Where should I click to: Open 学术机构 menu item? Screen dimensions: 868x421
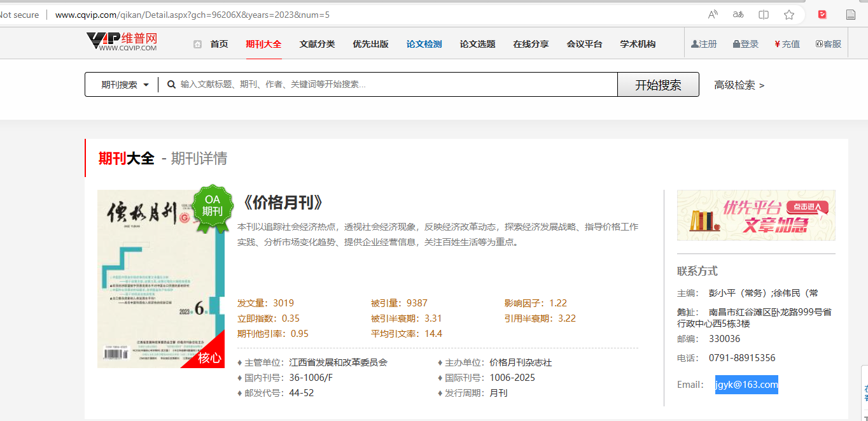[638, 45]
